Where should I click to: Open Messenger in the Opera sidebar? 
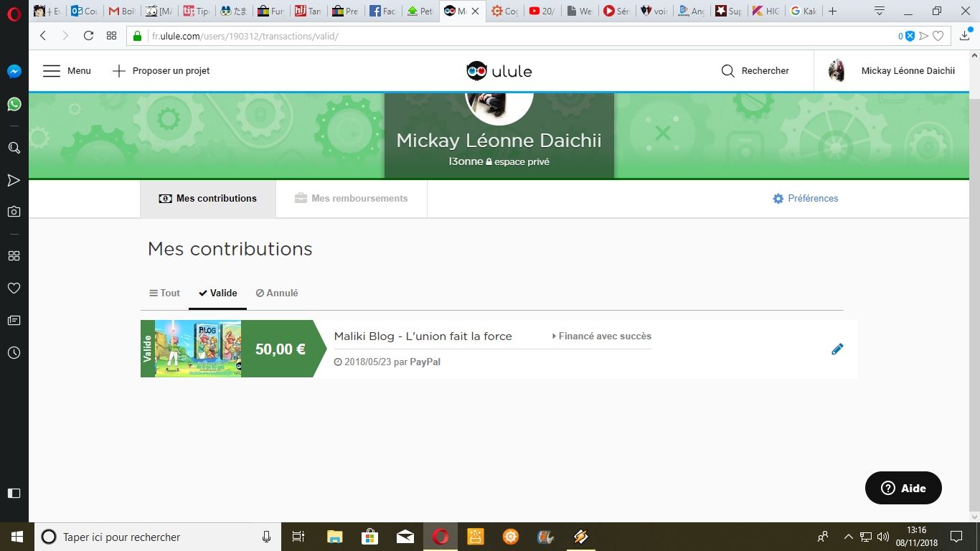point(14,72)
